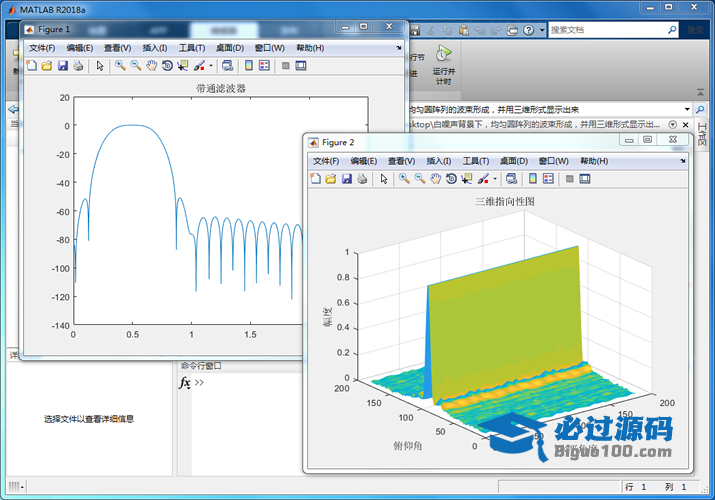
Task: Select Edit Plot arrow tool in Figure 2
Action: tap(384, 179)
